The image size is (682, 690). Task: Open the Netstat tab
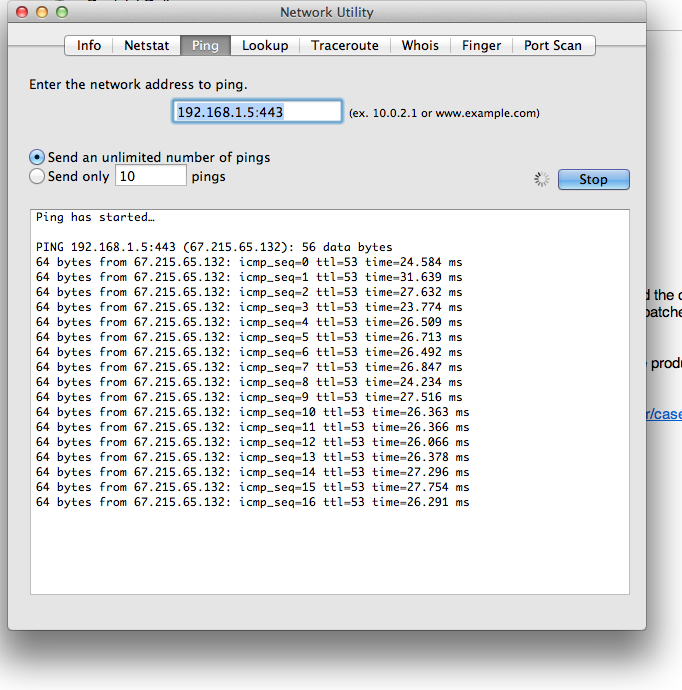[x=147, y=45]
